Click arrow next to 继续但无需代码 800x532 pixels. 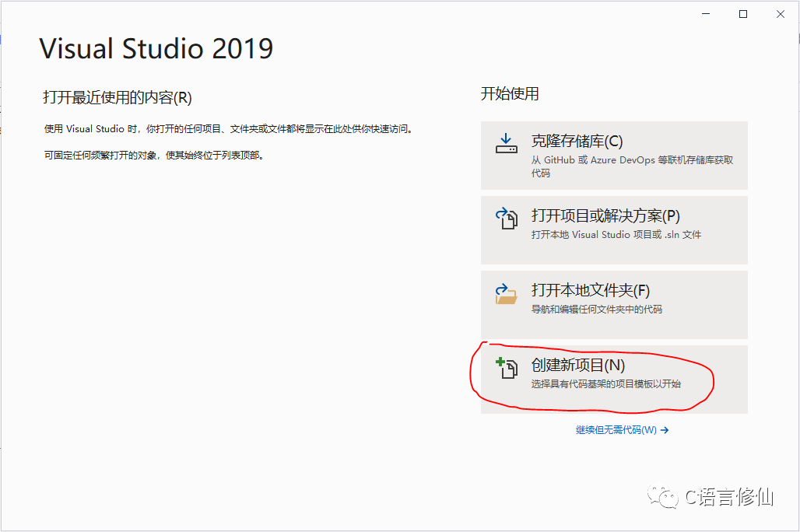tap(665, 430)
